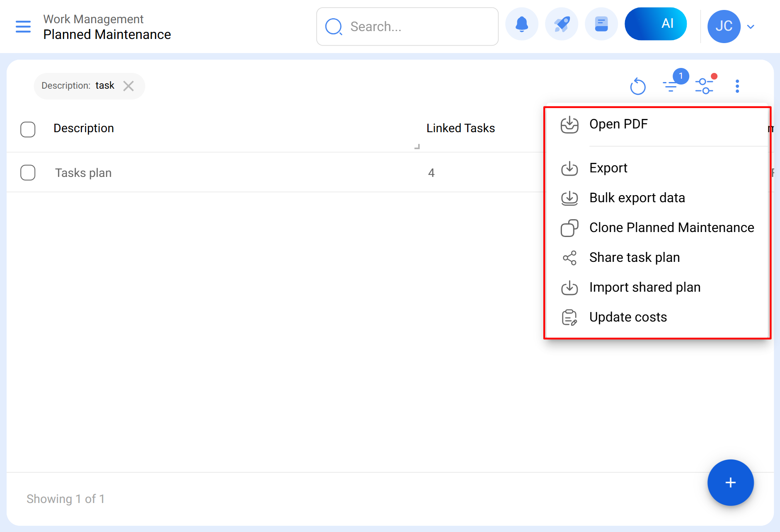Image resolution: width=780 pixels, height=532 pixels.
Task: Toggle the select-all checkbox in header
Action: [x=28, y=129]
